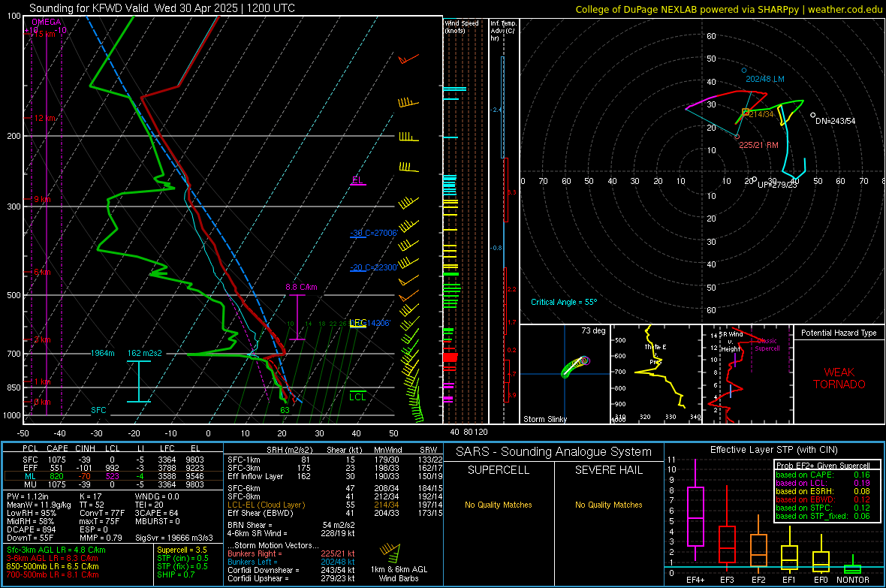Screen dimensions: 886x588
Task: Select the "-20 C=22300'" height label
Action: (373, 267)
